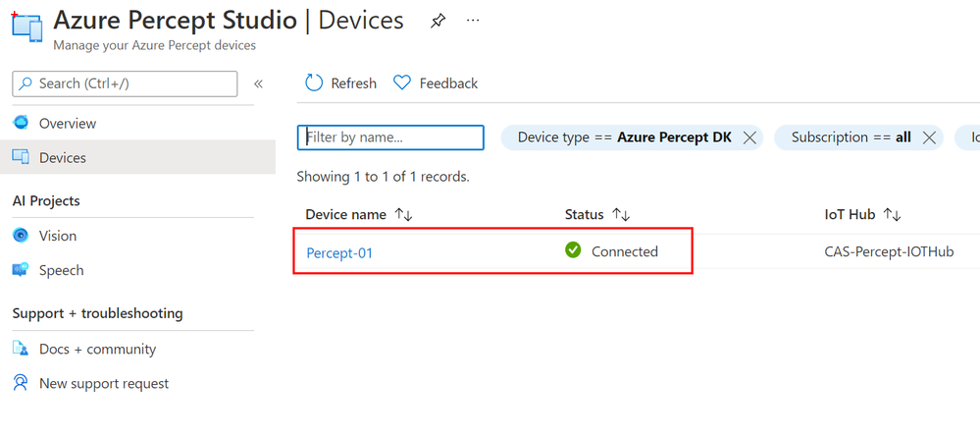Remove the Subscription filter chip
This screenshot has height=437, width=980.
(929, 137)
